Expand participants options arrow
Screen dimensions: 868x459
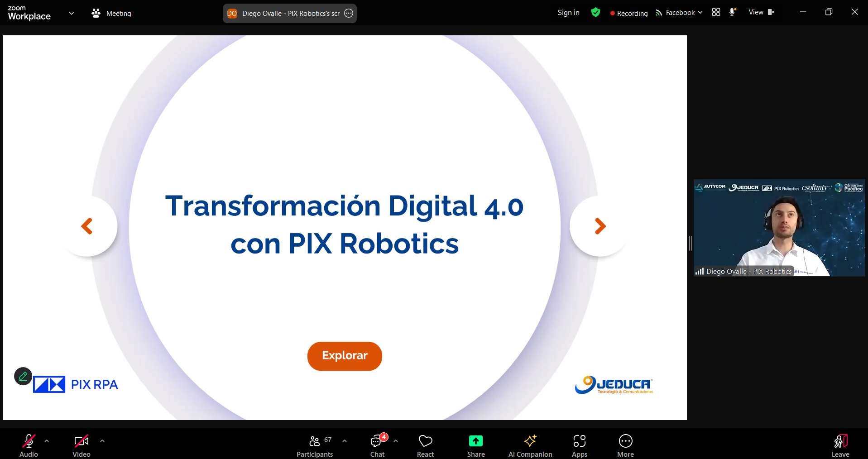pos(345,440)
